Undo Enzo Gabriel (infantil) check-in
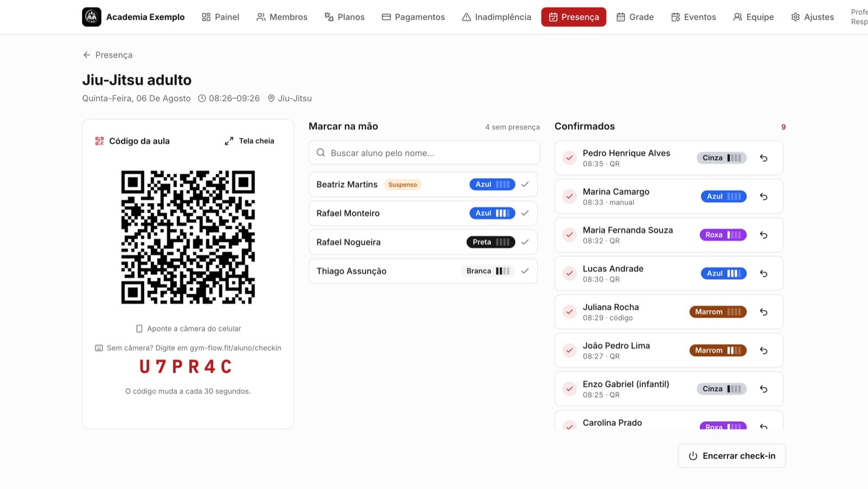The width and height of the screenshot is (868, 489). coord(763,389)
